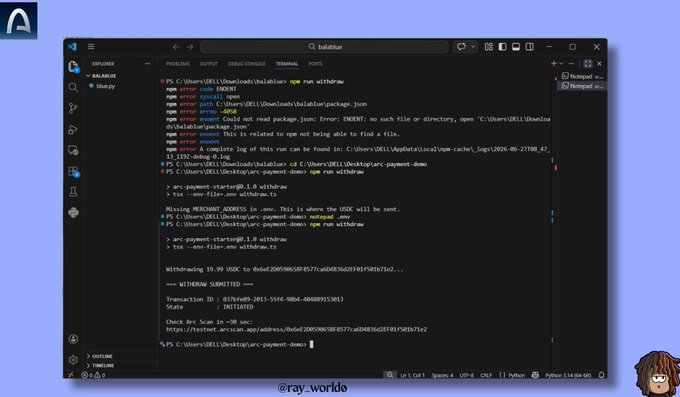Screen dimensions: 680x397
Task: Select the second highlighted Notepad terminal entry
Action: [x=582, y=86]
